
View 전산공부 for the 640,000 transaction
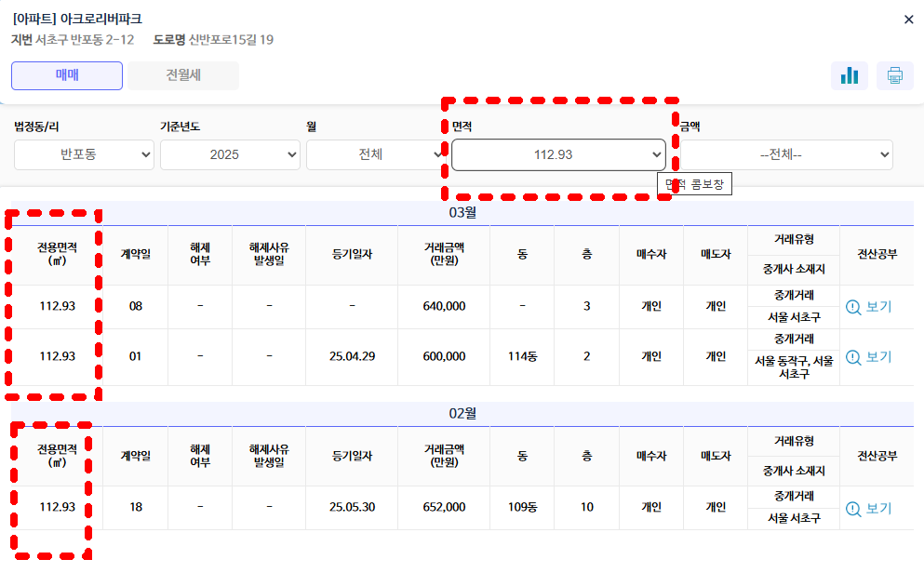point(869,307)
